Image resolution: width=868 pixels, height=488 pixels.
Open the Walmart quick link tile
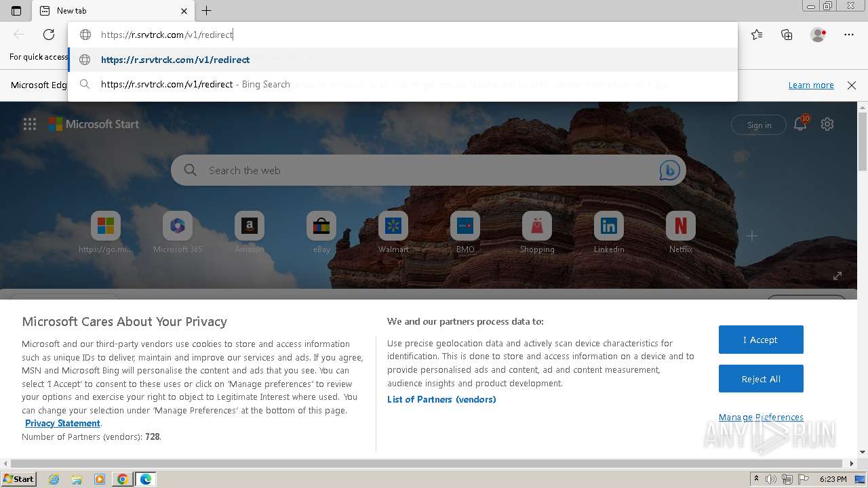point(393,232)
